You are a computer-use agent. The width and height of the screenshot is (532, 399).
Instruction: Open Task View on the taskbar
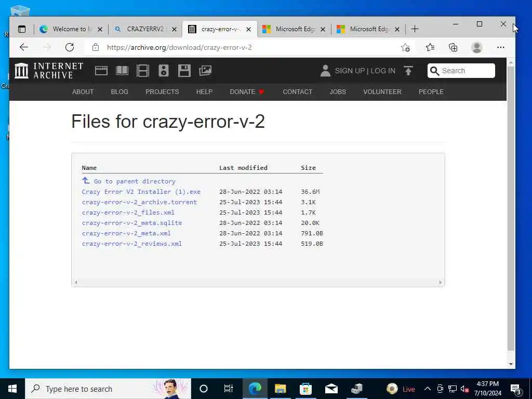[x=229, y=389]
